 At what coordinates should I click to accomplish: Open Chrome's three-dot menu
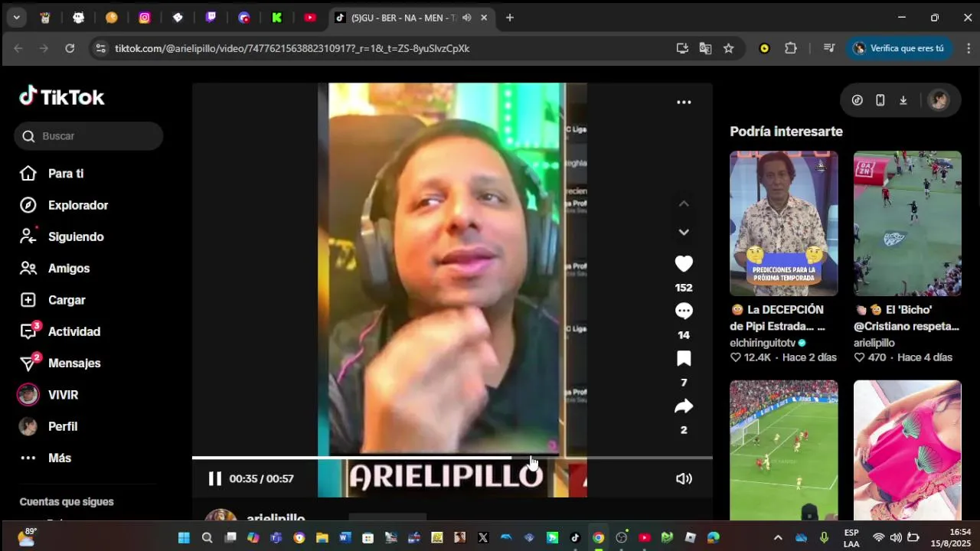969,48
